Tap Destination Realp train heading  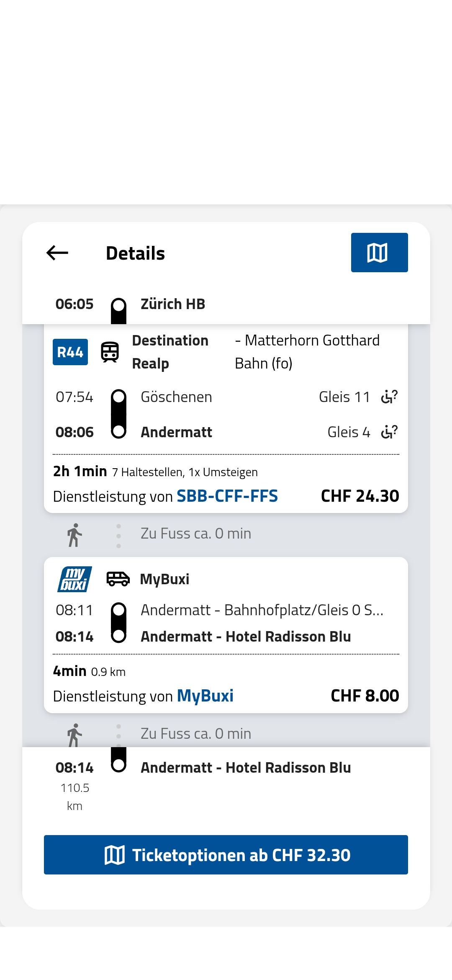pyautogui.click(x=170, y=352)
